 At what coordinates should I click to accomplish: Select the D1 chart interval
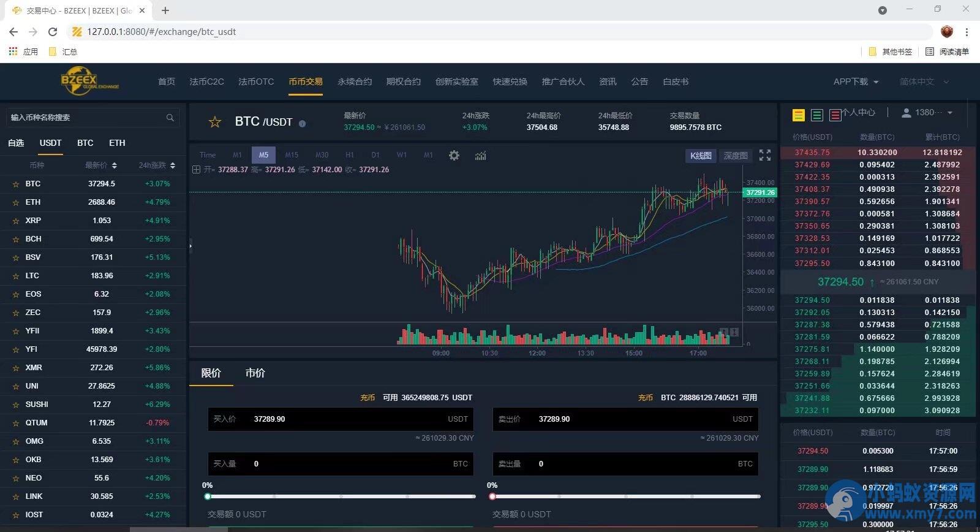[x=375, y=155]
